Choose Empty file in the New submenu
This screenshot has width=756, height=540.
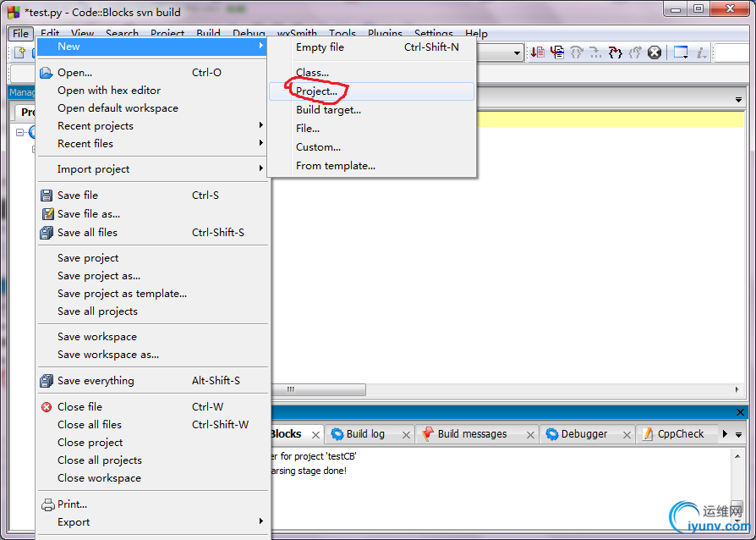coord(372,47)
